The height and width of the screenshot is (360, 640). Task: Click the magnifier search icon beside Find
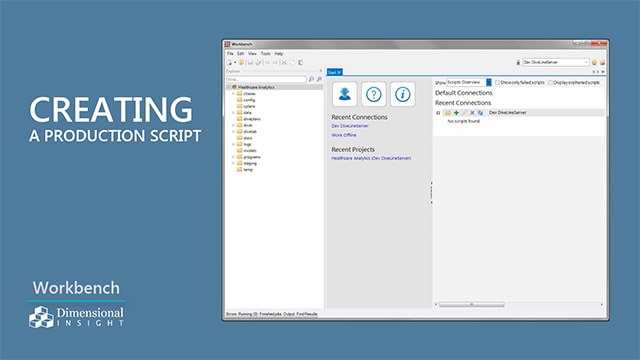pos(311,79)
